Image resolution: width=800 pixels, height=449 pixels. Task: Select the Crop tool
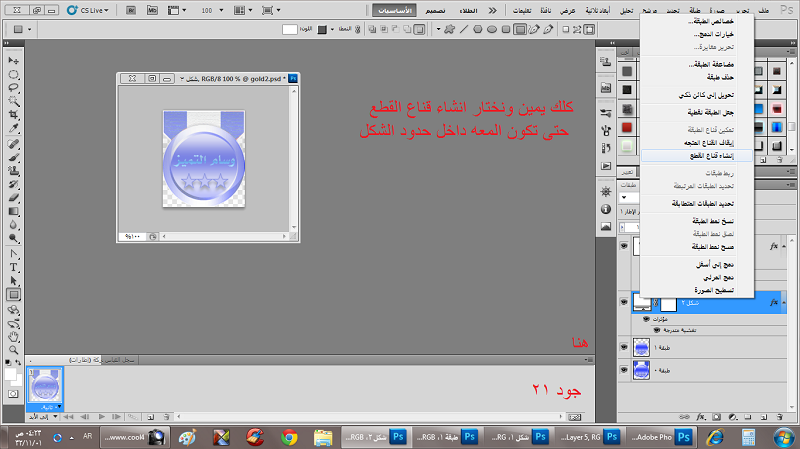[14, 116]
